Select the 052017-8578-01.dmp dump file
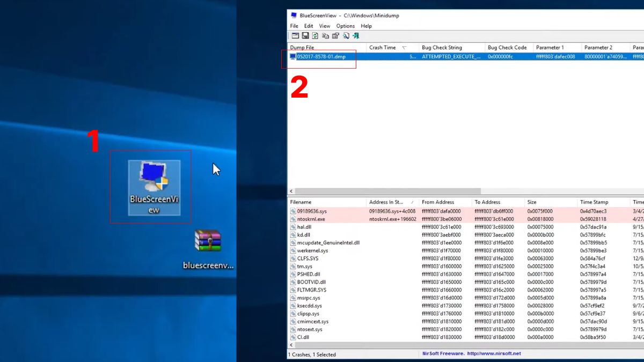644x362 pixels. (321, 56)
